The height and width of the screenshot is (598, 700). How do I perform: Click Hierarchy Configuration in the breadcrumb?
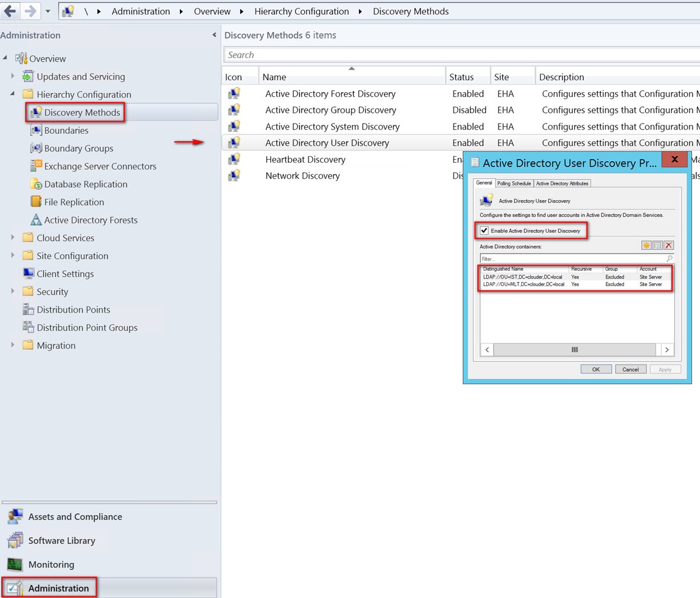(302, 11)
